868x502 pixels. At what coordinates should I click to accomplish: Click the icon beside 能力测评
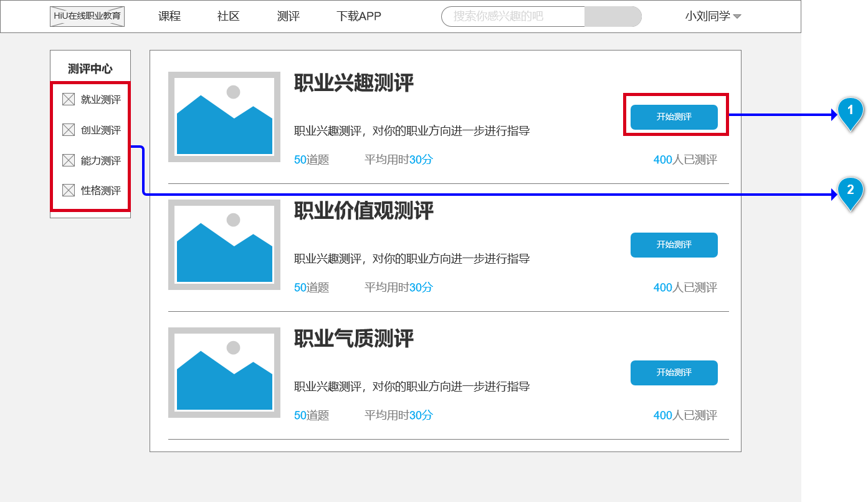pos(69,160)
